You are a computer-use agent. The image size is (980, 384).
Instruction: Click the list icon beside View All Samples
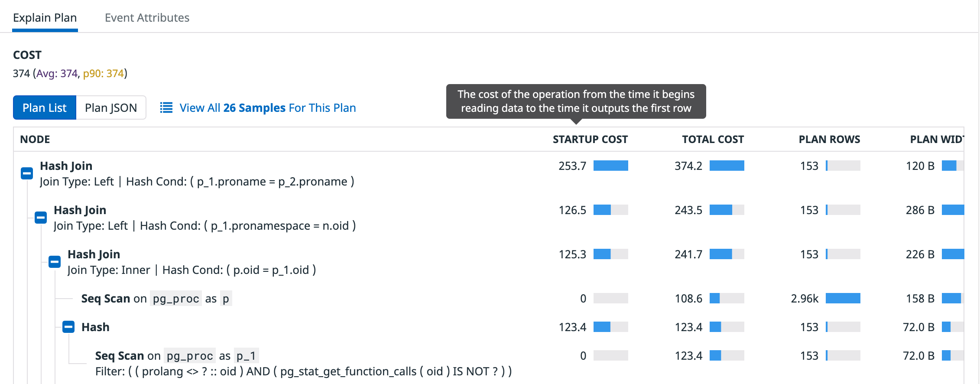click(x=166, y=107)
